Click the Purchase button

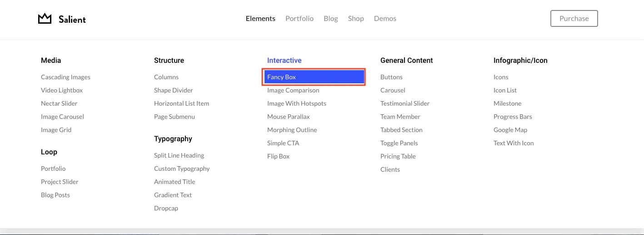[x=574, y=19]
